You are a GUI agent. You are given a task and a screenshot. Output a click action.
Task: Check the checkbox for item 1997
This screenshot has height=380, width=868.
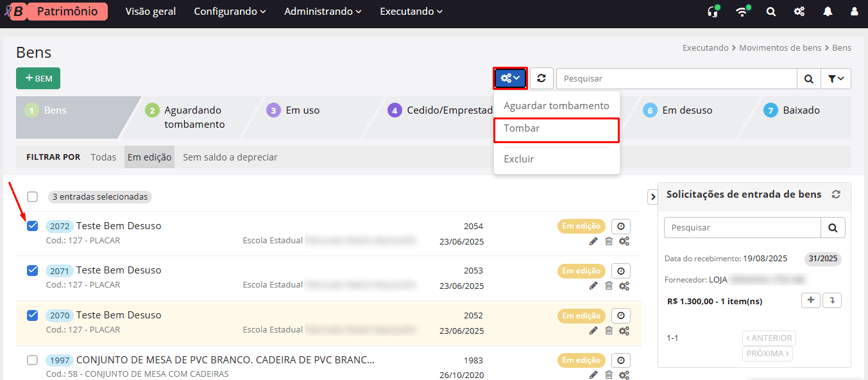pos(32,360)
